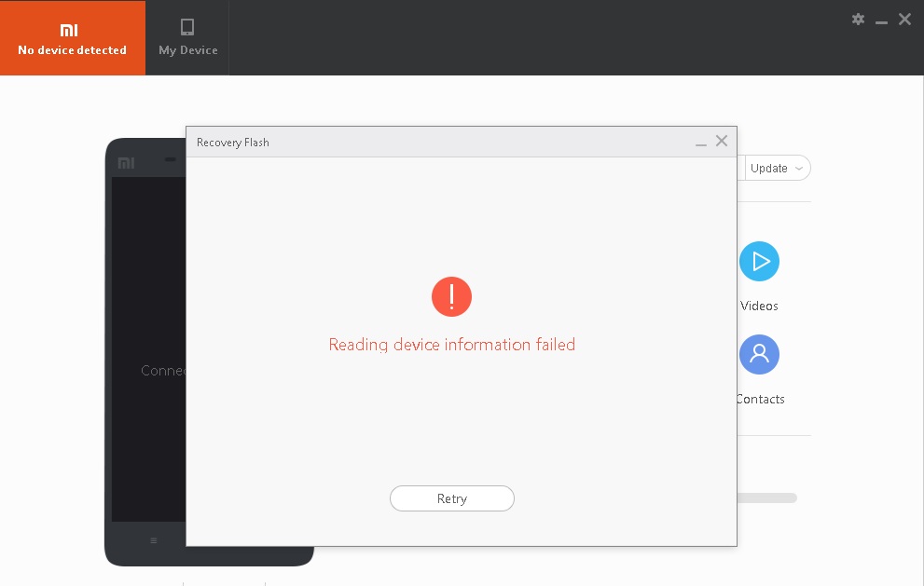Select the No device detected tab
924x586 pixels.
click(x=72, y=38)
